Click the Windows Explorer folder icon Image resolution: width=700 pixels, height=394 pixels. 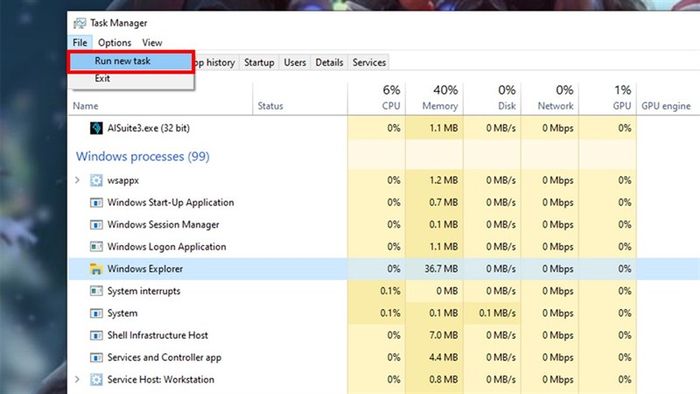pos(96,269)
